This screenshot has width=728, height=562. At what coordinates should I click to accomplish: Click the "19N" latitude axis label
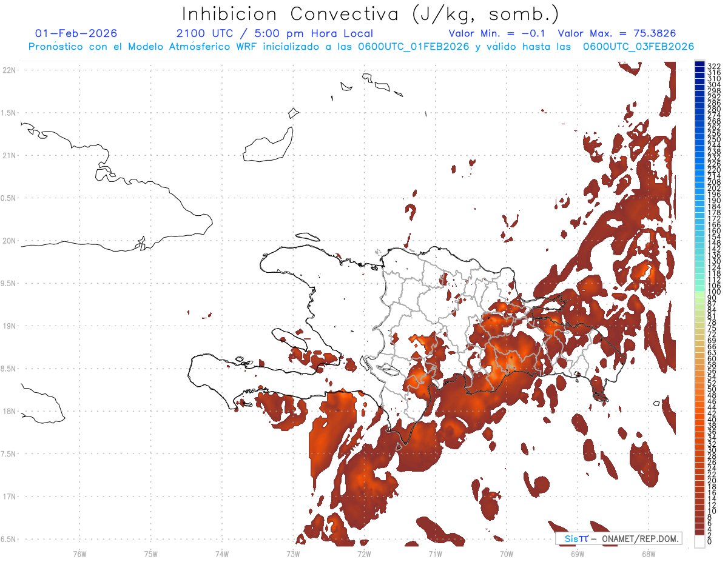point(9,326)
